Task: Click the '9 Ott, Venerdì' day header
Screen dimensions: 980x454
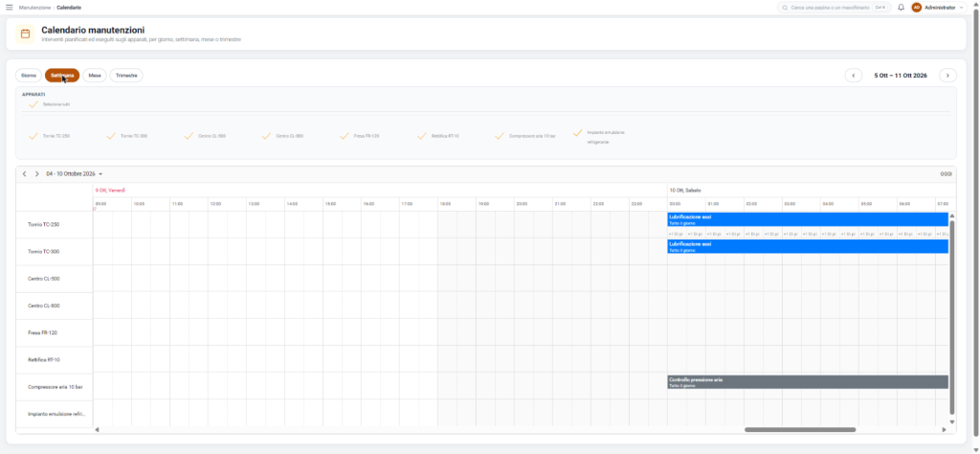Action: (x=110, y=190)
